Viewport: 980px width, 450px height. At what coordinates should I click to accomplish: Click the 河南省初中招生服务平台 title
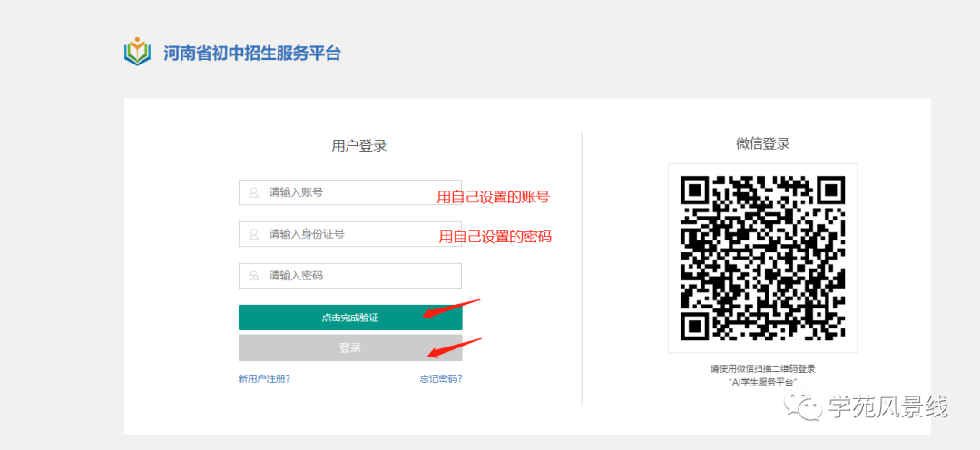252,54
